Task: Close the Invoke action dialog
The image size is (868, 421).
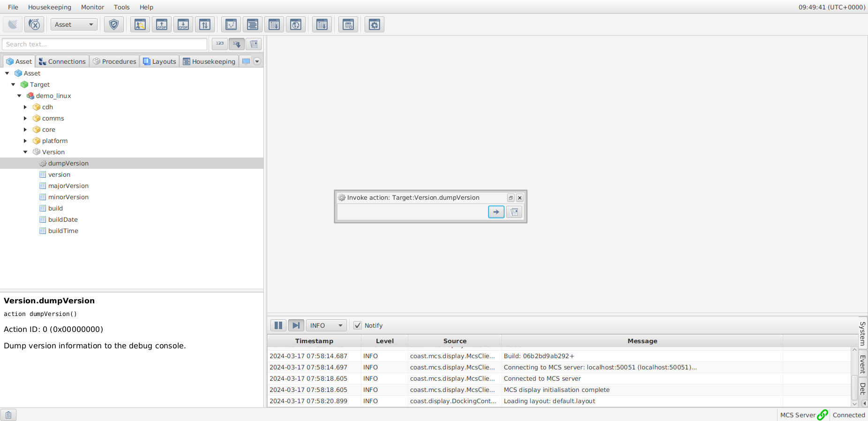Action: (520, 198)
